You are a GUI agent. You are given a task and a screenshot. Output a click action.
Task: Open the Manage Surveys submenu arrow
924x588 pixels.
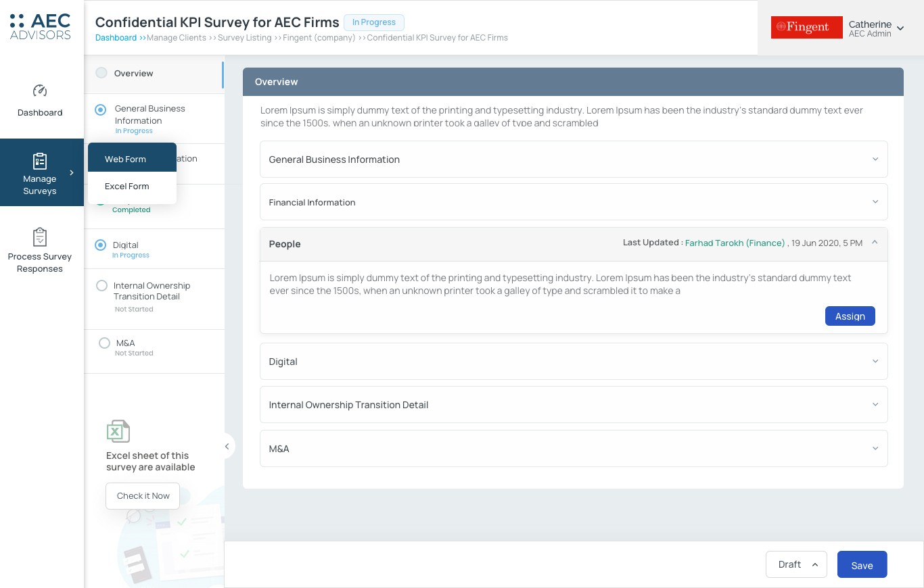point(72,173)
